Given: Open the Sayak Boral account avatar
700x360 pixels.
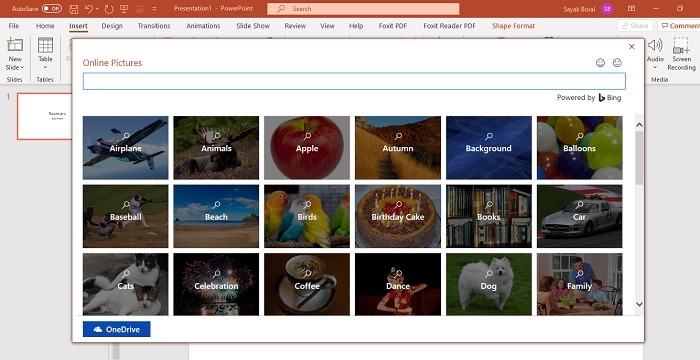Looking at the screenshot, I should tap(607, 9).
